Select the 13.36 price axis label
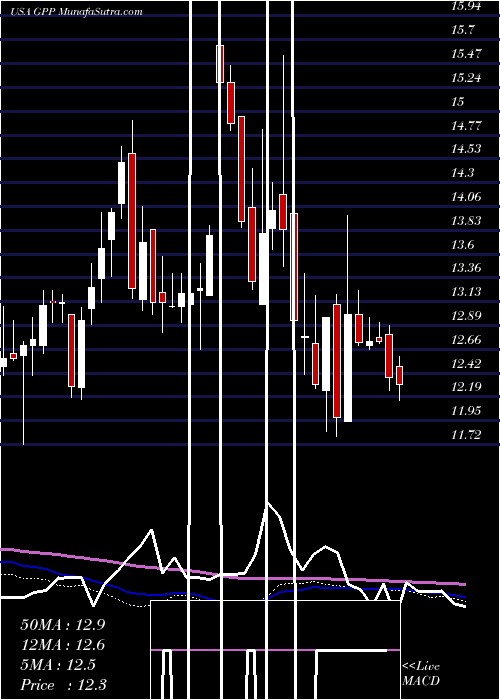 point(467,268)
